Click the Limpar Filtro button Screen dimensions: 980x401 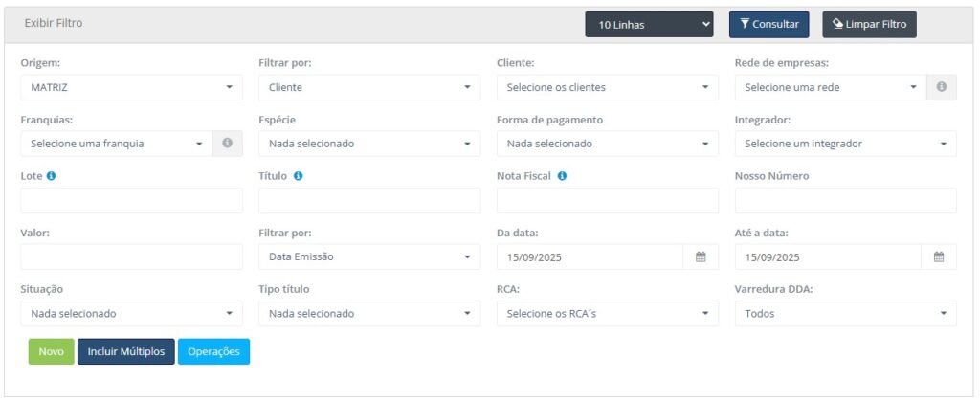click(869, 24)
